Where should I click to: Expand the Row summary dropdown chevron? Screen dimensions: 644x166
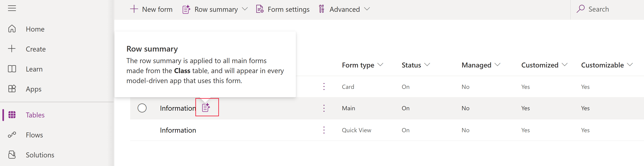click(x=245, y=9)
